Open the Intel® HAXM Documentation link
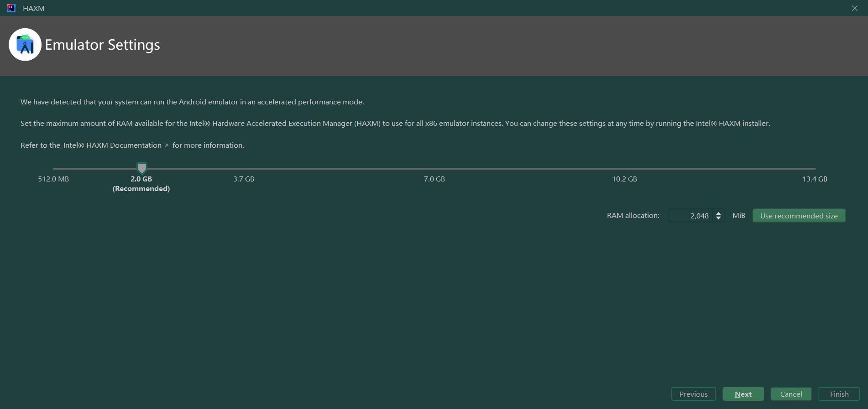Viewport: 868px width, 409px height. pyautogui.click(x=112, y=145)
